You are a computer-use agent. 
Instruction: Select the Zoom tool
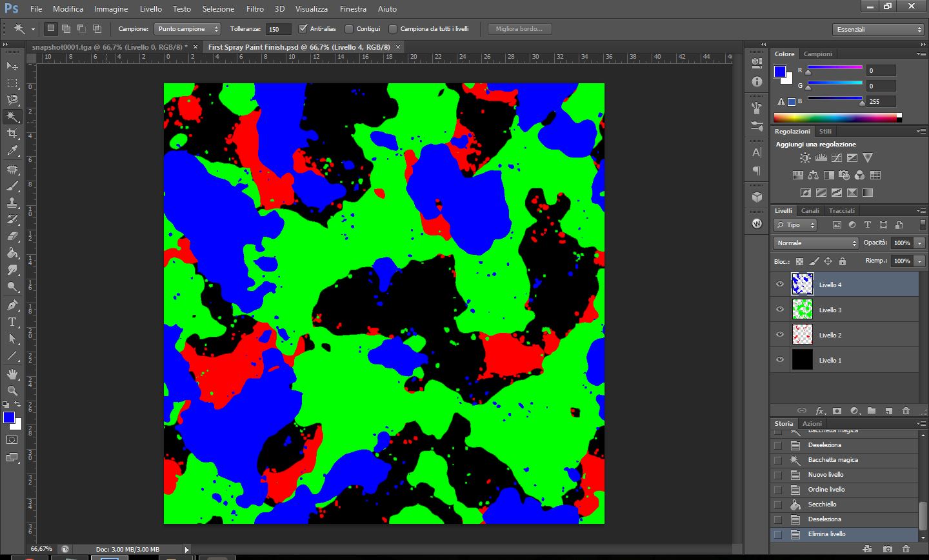[x=12, y=390]
